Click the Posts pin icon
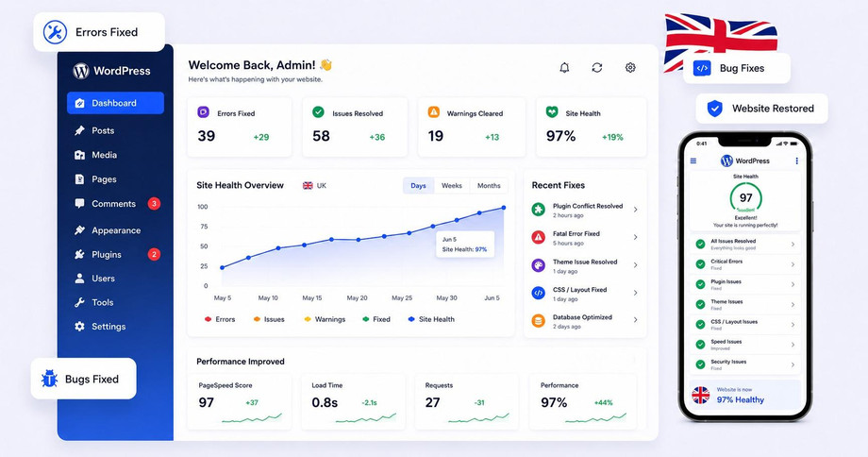The height and width of the screenshot is (457, 868). [x=79, y=130]
